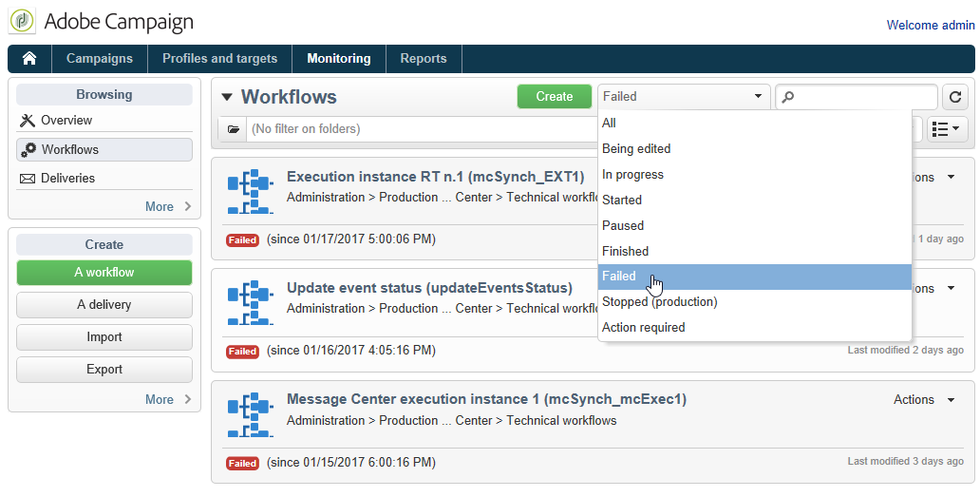Open the Reports tab
This screenshot has width=980, height=497.
(x=424, y=59)
